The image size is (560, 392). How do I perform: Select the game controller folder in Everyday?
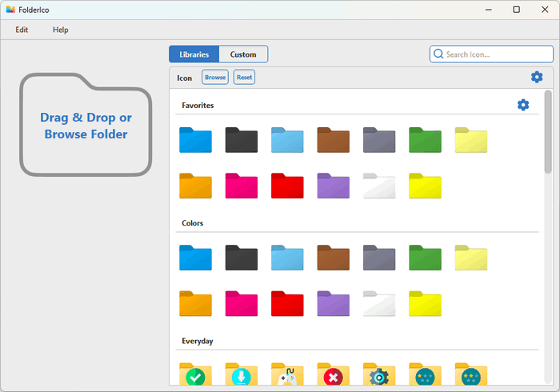pos(287,374)
